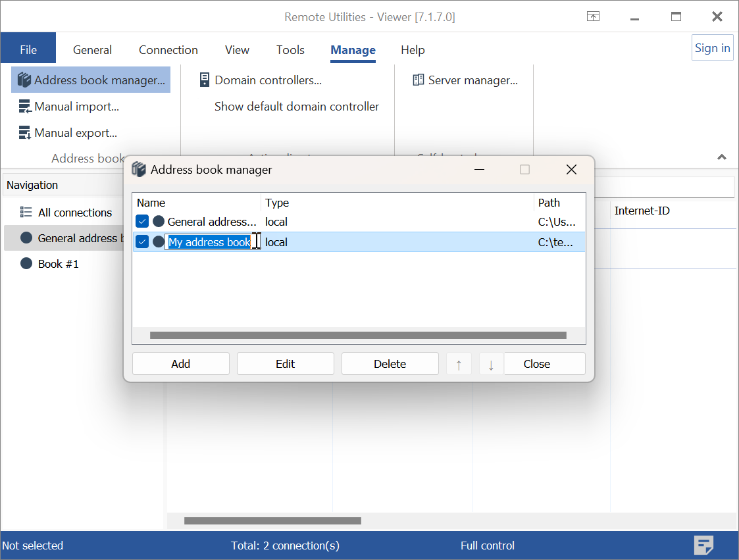Click the dialog's horizontal scrollbar

358,336
